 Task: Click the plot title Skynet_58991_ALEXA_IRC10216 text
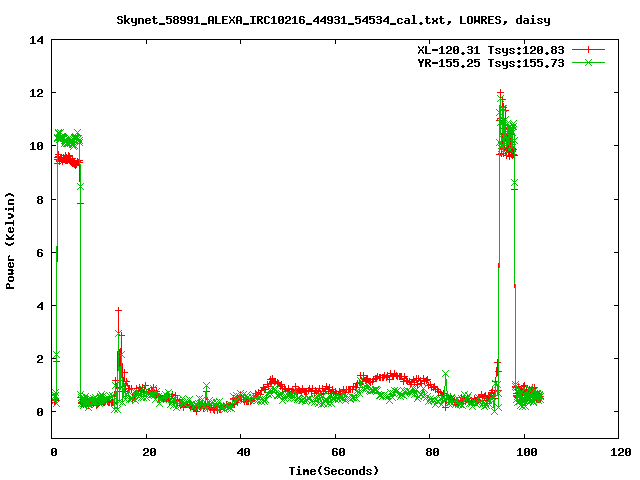333,20
